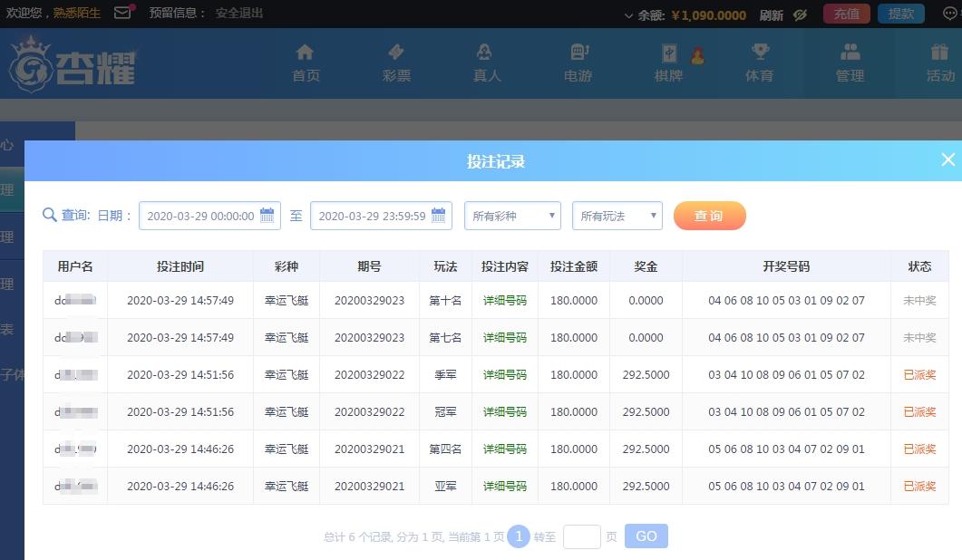
Task: Open the 棋牌 chess and cards menu
Action: [669, 63]
